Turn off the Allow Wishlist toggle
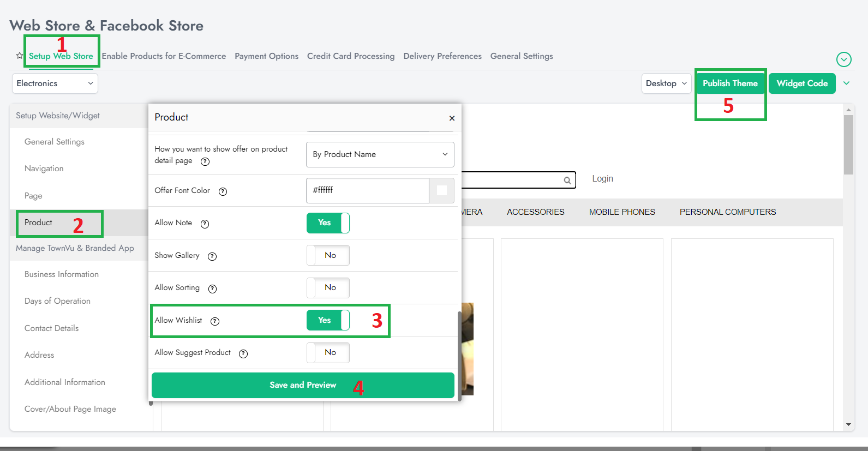868x451 pixels. coord(328,320)
